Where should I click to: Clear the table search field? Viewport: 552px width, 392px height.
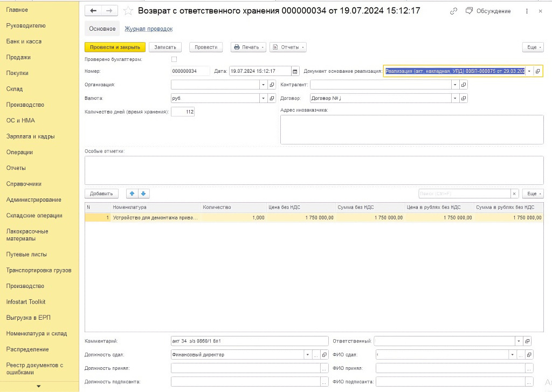515,194
